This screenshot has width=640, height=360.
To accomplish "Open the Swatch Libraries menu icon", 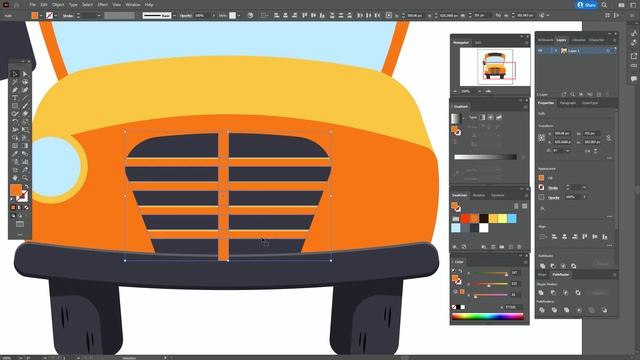I will 455,247.
